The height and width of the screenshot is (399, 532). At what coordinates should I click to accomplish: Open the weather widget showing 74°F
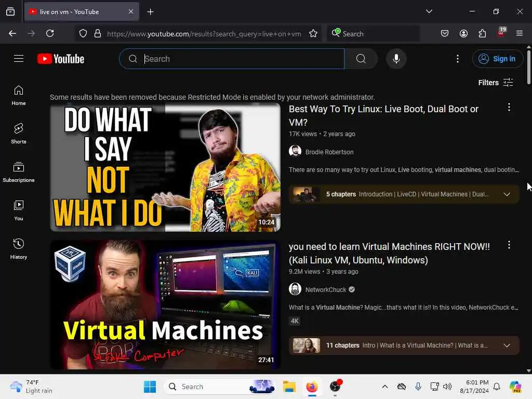pos(31,387)
